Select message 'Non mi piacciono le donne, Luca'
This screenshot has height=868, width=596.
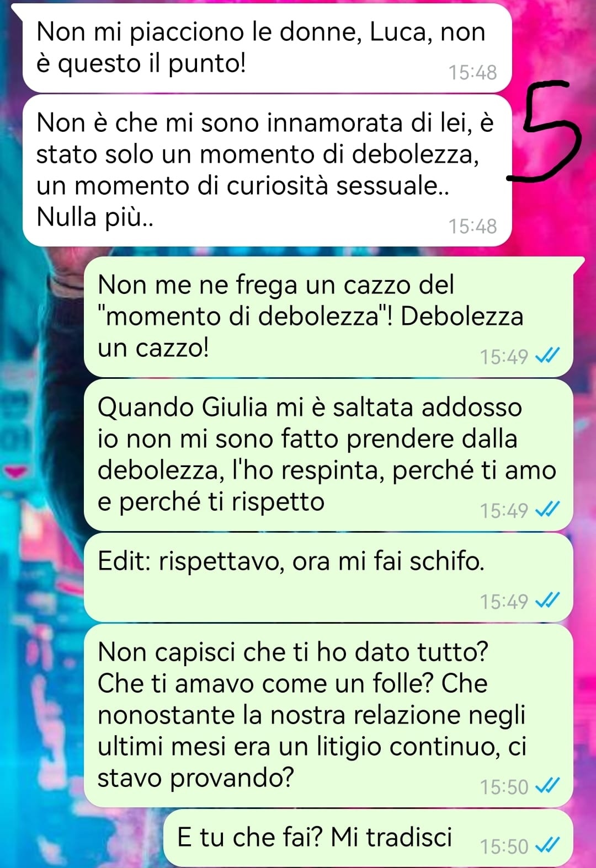tap(267, 48)
